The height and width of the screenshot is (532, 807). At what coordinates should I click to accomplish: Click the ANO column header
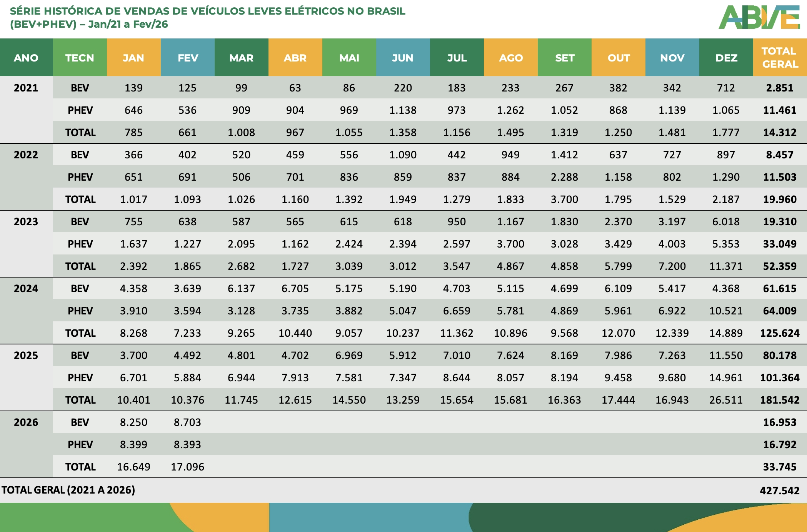[x=26, y=58]
